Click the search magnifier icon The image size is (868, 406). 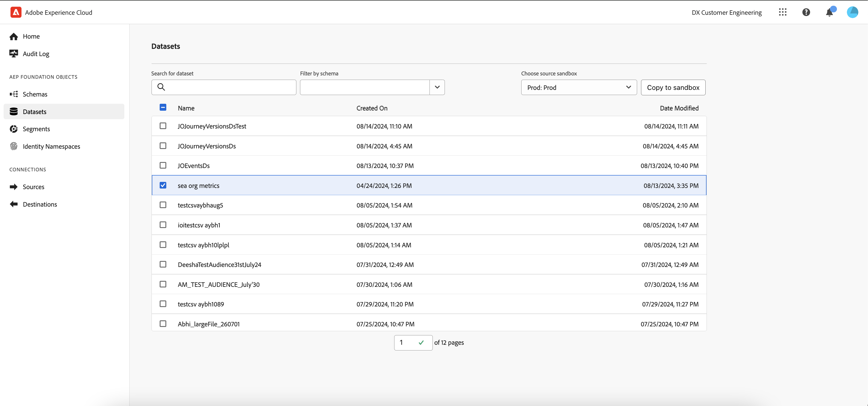pyautogui.click(x=161, y=87)
